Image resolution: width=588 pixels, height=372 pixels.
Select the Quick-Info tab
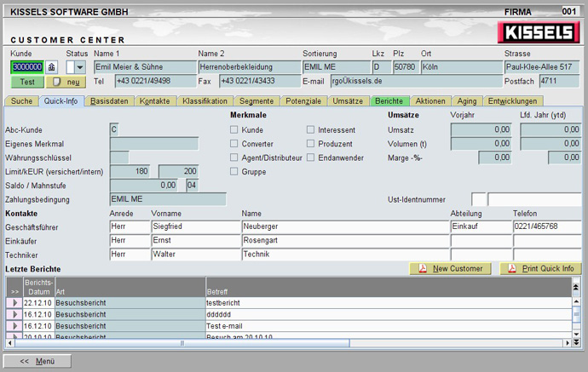(x=61, y=101)
